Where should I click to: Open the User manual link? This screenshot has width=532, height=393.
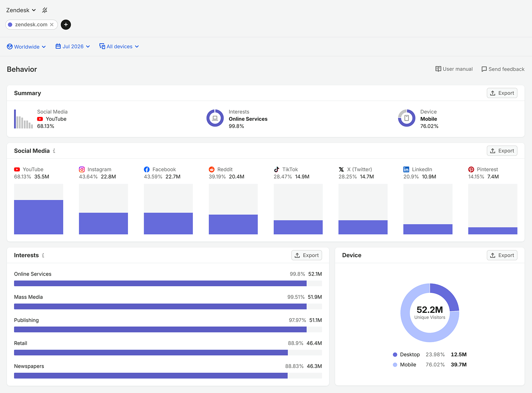click(454, 69)
